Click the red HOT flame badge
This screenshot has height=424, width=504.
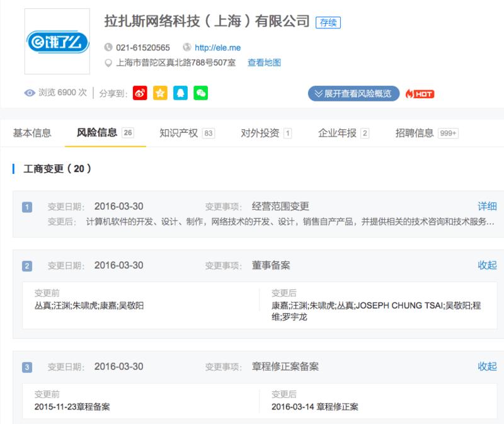tap(420, 94)
